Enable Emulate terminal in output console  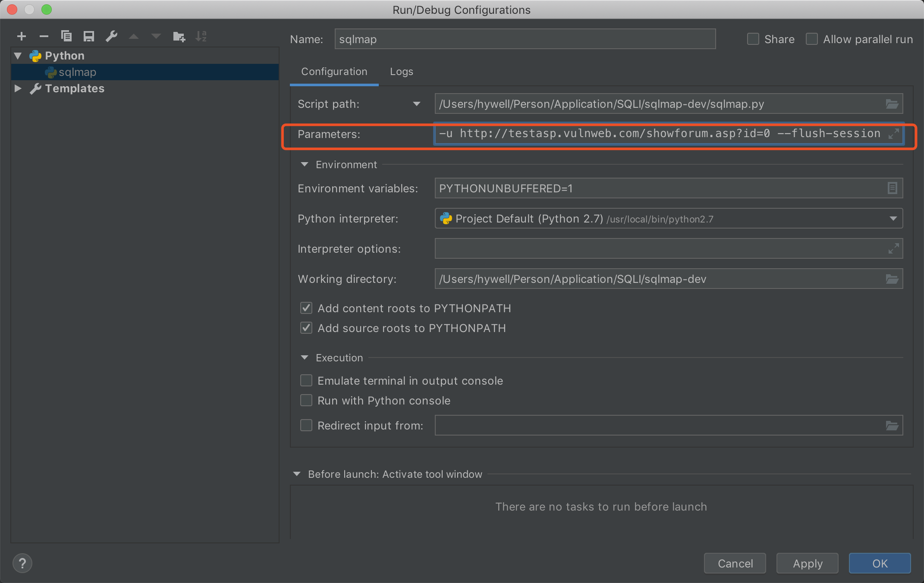306,380
